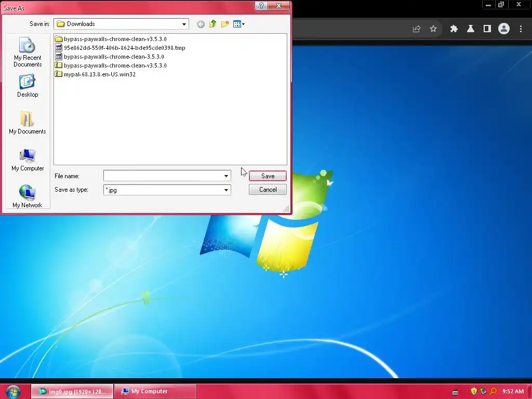Open My Network in places bar
Viewport: 532px width, 399px height.
[28, 196]
